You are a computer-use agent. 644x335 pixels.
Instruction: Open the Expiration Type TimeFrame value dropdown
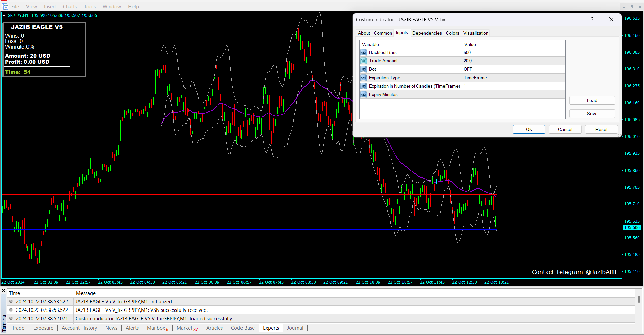[513, 78]
